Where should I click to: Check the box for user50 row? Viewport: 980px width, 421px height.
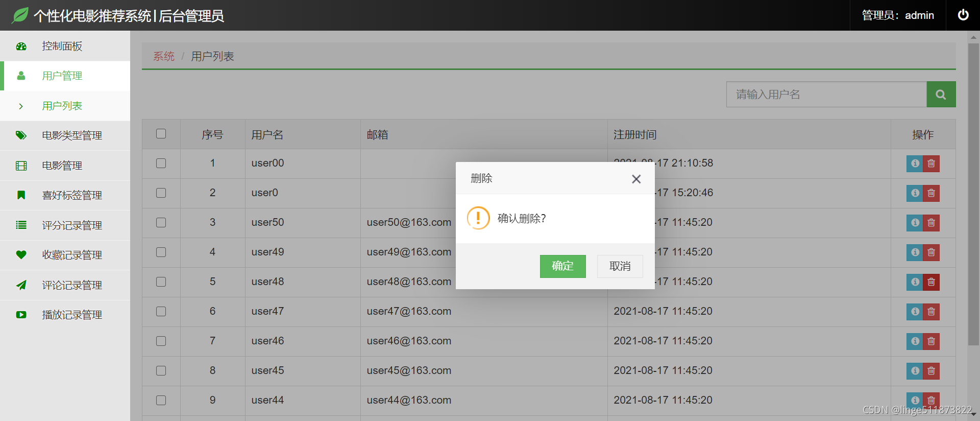click(161, 223)
